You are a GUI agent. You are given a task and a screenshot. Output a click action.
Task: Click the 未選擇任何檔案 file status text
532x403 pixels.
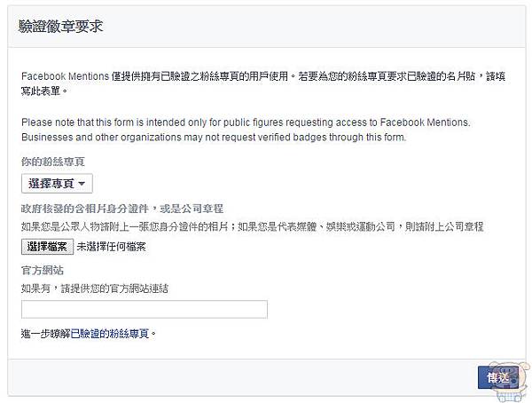[112, 247]
